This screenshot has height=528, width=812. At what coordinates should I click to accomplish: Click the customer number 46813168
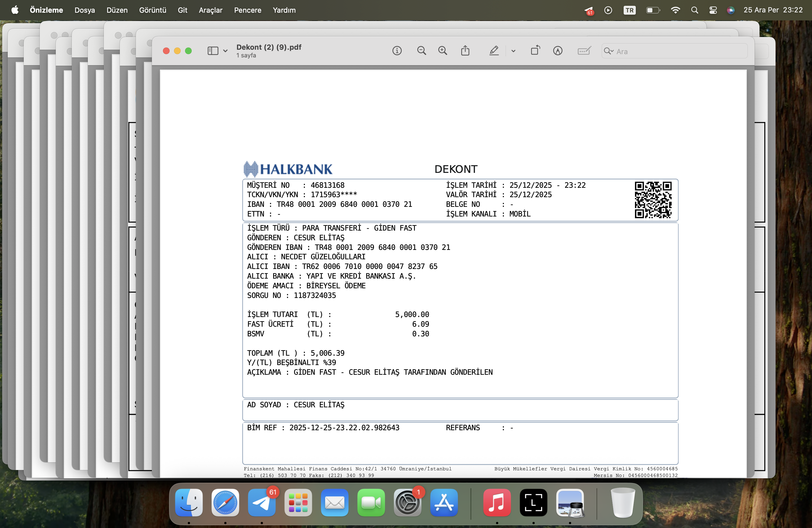click(328, 185)
